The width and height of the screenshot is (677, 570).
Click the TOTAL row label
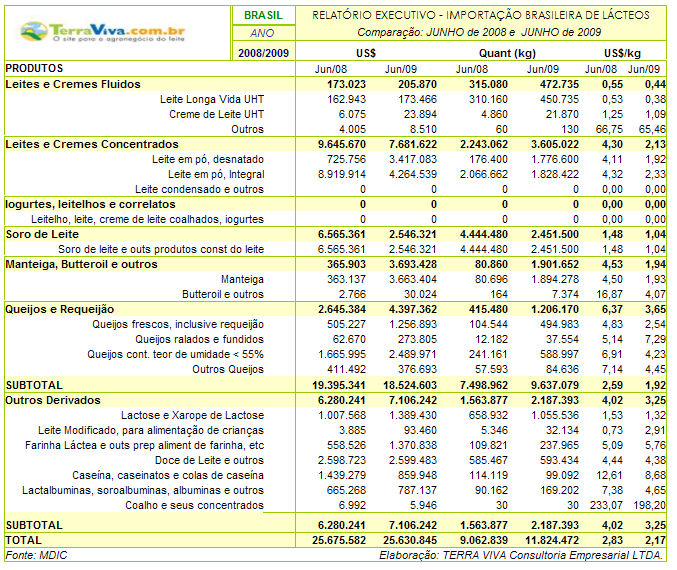point(23,540)
